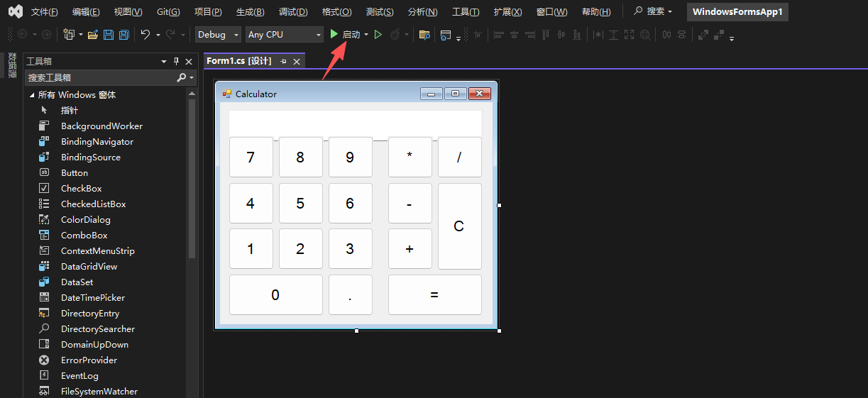The image size is (868, 398).
Task: Select DateTimePicker in the Toolbox list
Action: (92, 297)
